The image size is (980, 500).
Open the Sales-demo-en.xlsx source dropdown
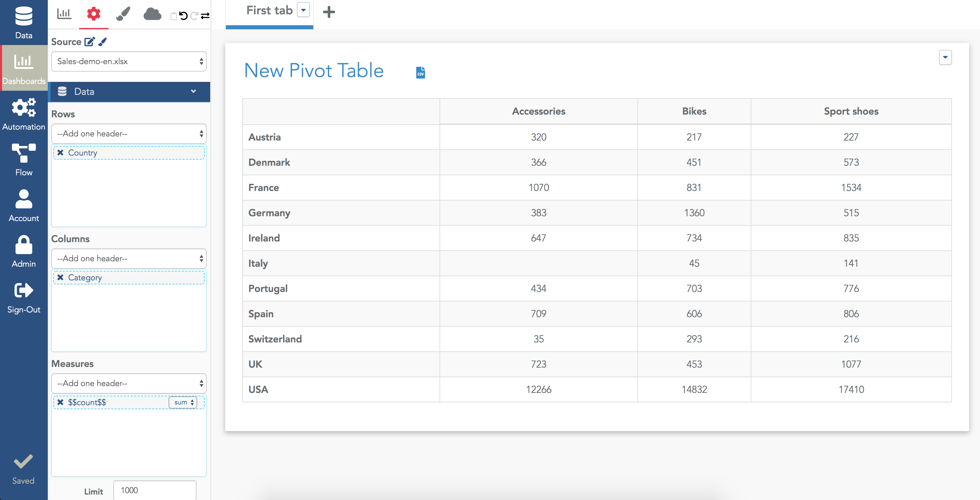point(129,61)
